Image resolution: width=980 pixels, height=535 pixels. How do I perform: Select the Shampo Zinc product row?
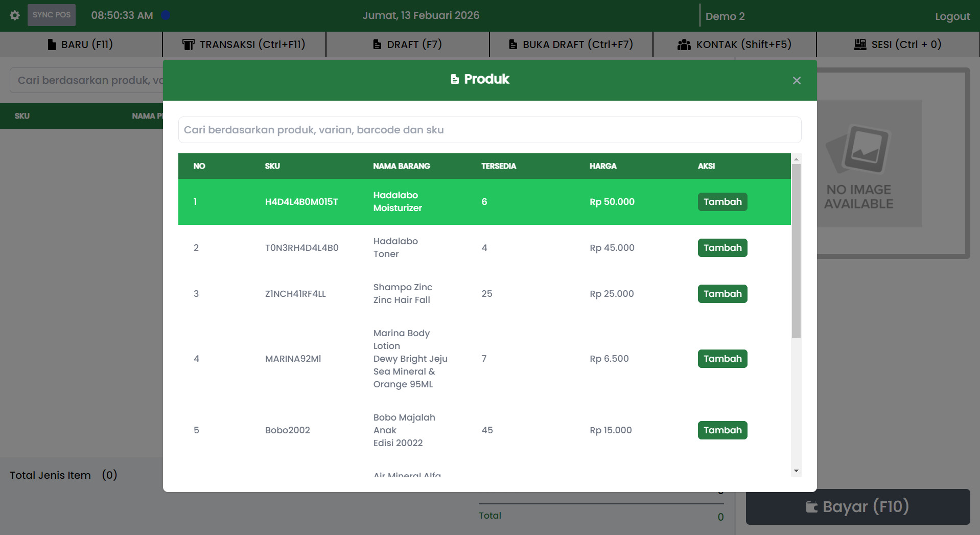click(x=402, y=294)
